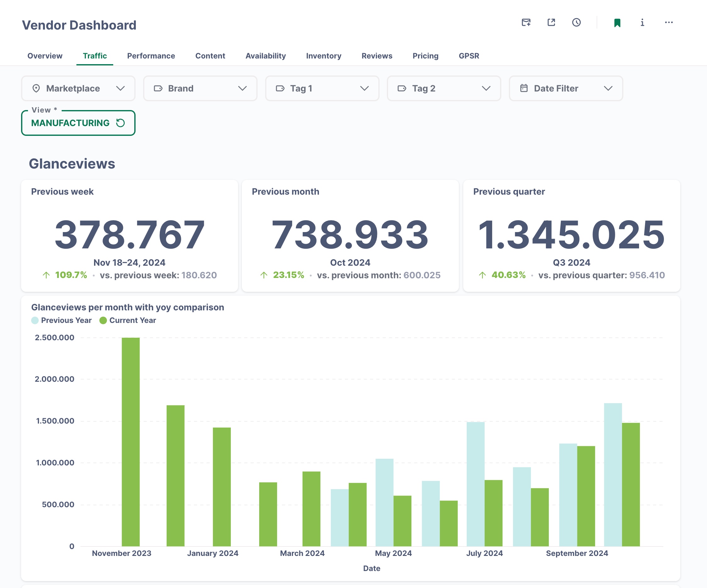The width and height of the screenshot is (707, 588).
Task: Open the share/export external link icon
Action: (x=551, y=23)
